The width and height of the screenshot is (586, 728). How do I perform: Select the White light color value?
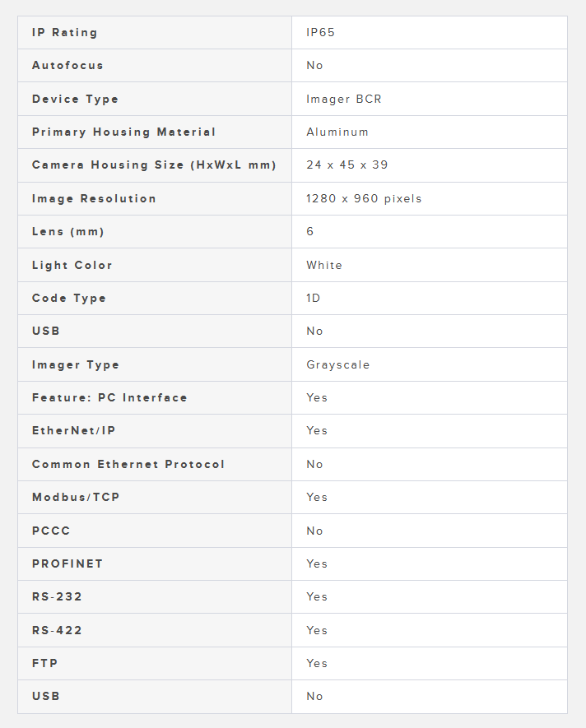point(324,266)
